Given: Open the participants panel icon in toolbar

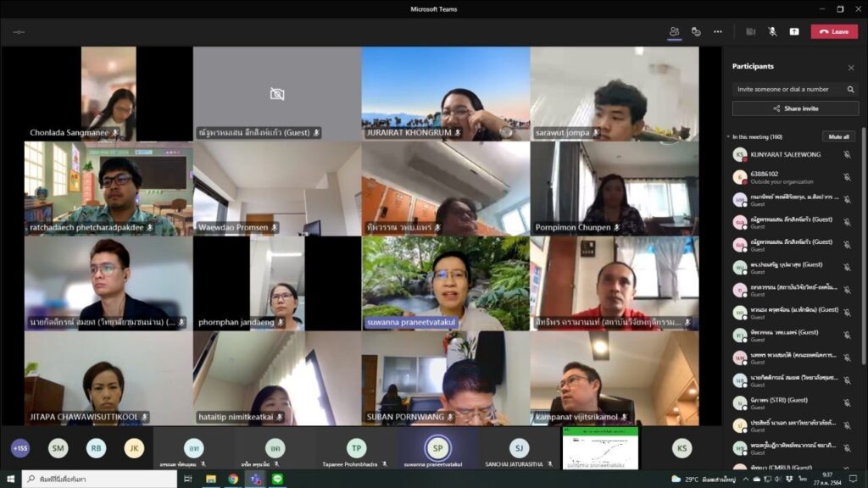Looking at the screenshot, I should coord(674,31).
